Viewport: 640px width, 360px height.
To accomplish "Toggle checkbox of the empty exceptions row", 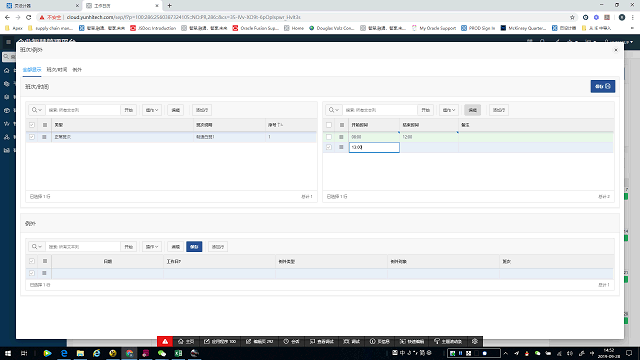I will (x=32, y=273).
